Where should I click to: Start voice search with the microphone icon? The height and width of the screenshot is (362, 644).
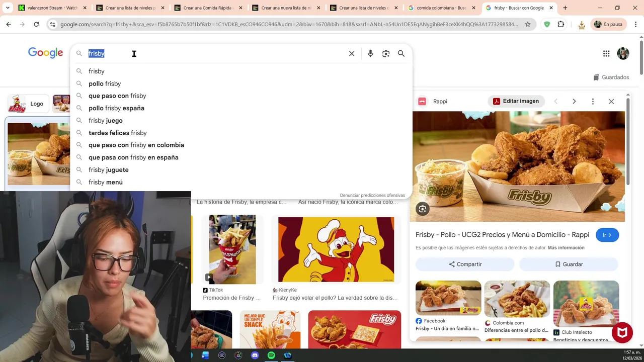370,53
